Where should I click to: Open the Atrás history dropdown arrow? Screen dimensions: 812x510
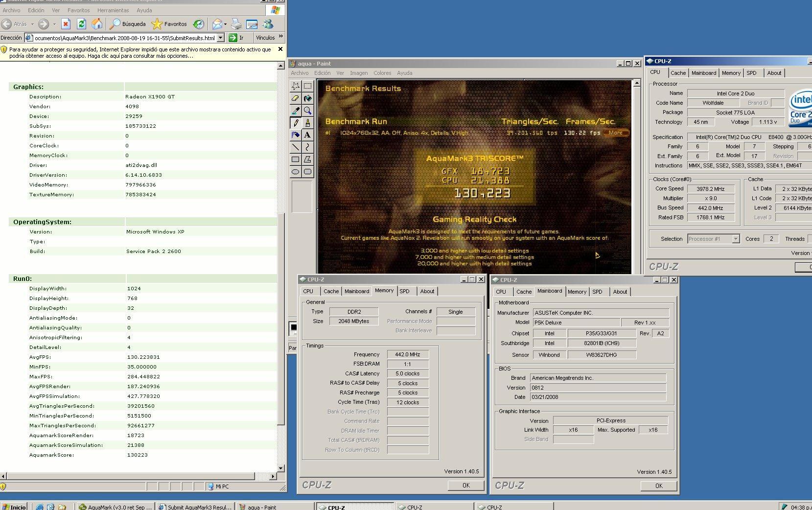pyautogui.click(x=32, y=23)
